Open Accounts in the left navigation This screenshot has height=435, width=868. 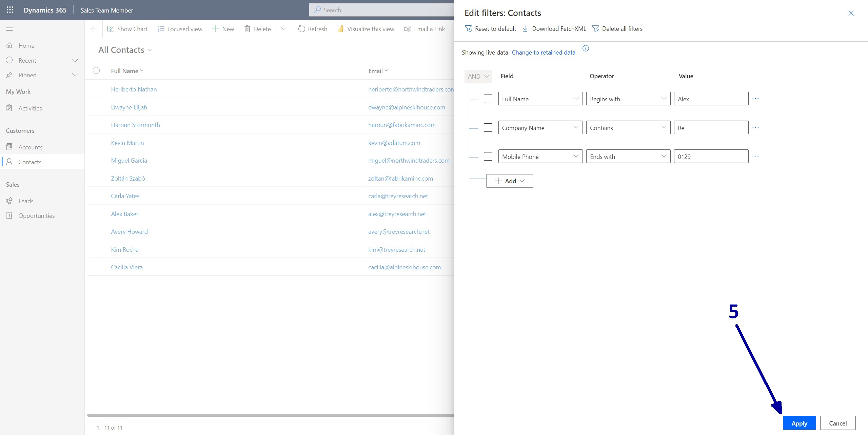pos(31,147)
